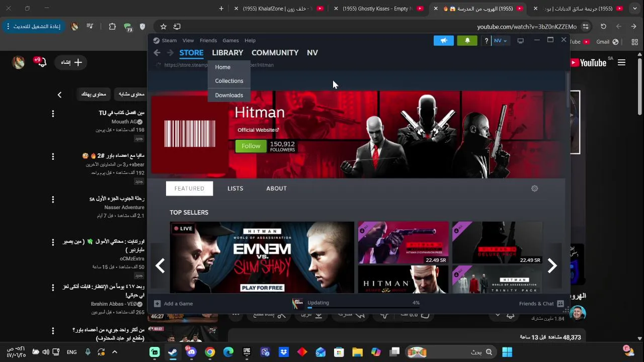
Task: Open the View menu
Action: (x=188, y=41)
